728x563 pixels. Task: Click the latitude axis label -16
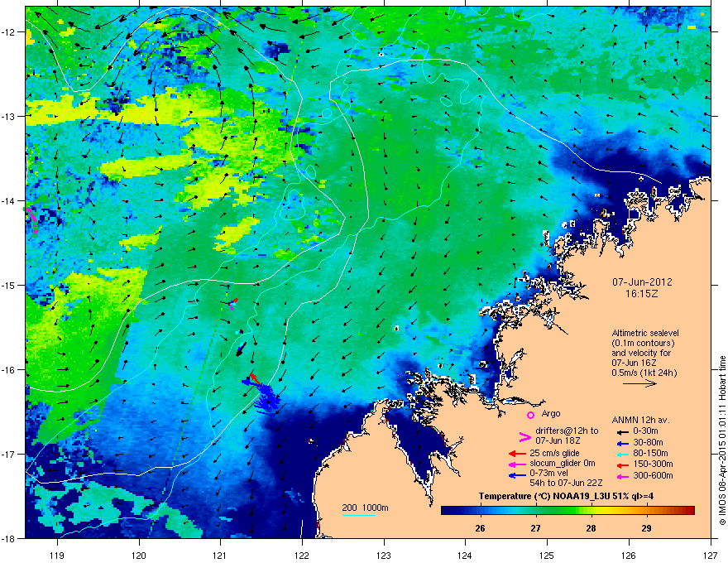[x=9, y=370]
